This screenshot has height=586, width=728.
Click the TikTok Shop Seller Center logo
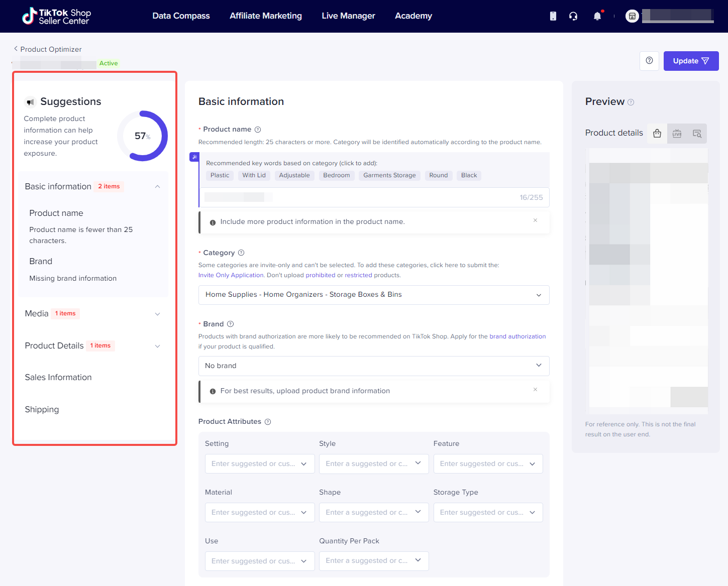coord(56,16)
